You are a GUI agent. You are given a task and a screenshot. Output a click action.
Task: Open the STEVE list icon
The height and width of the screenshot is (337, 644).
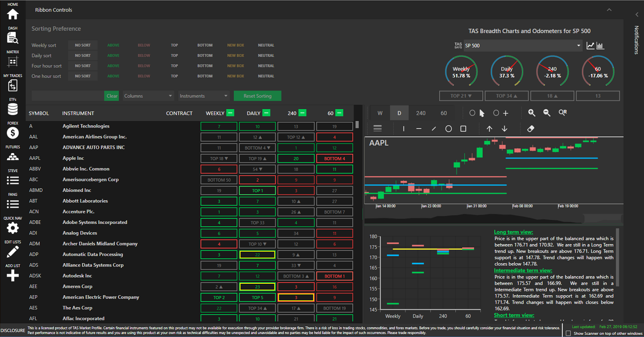click(13, 180)
